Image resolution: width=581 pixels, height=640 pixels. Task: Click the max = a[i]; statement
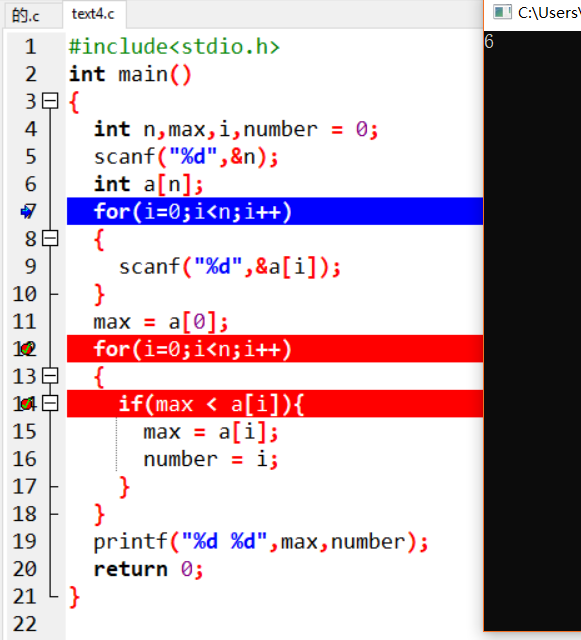pyautogui.click(x=211, y=432)
